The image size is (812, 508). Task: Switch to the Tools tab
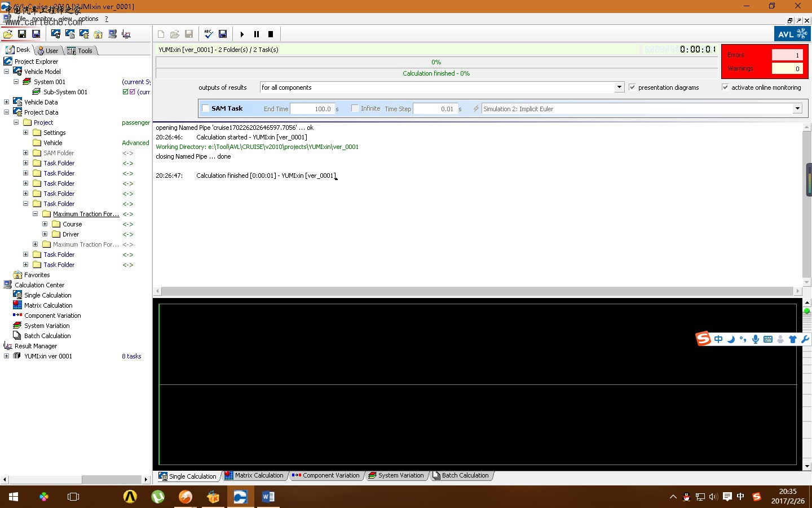coord(80,50)
